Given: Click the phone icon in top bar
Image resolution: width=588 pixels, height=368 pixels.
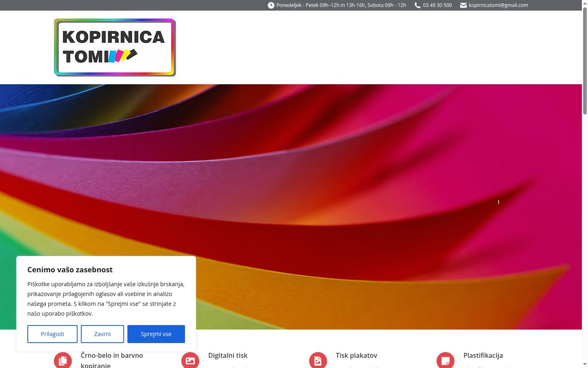Looking at the screenshot, I should click(x=417, y=5).
